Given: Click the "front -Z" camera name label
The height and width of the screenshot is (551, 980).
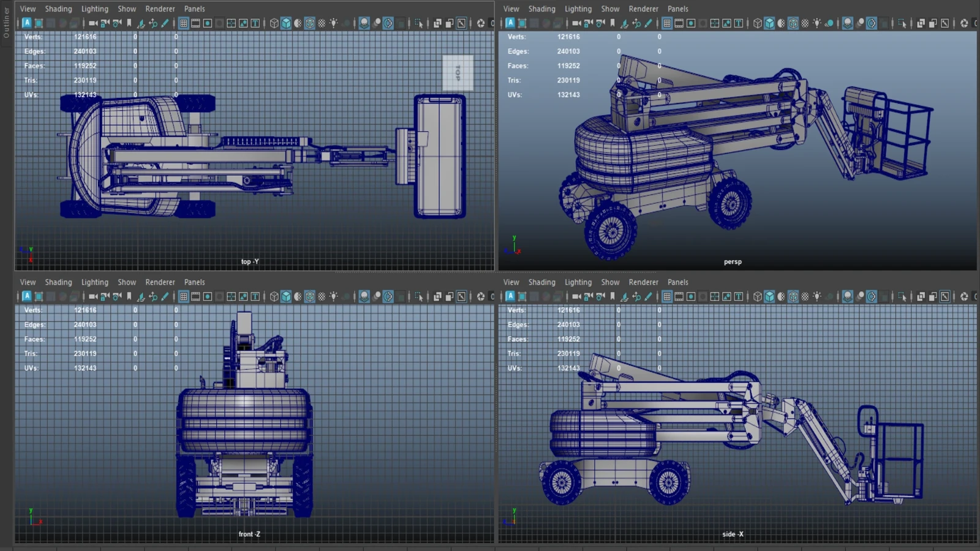Looking at the screenshot, I should click(249, 534).
